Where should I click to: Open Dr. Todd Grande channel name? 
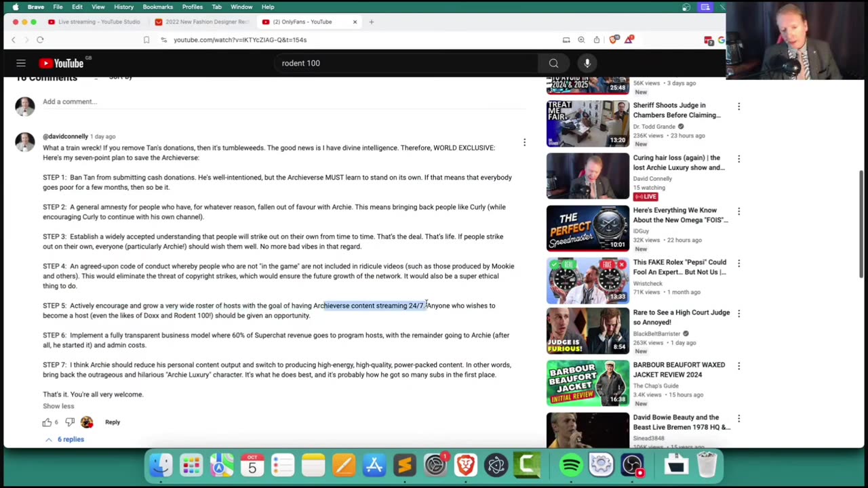click(654, 127)
